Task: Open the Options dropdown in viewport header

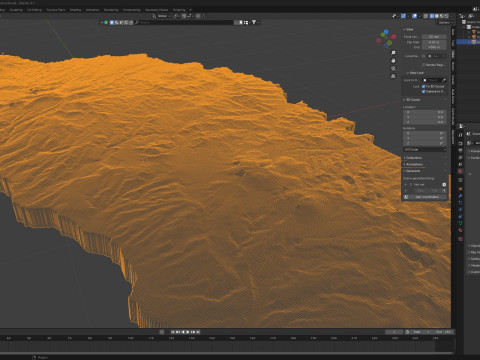Action: [x=446, y=22]
